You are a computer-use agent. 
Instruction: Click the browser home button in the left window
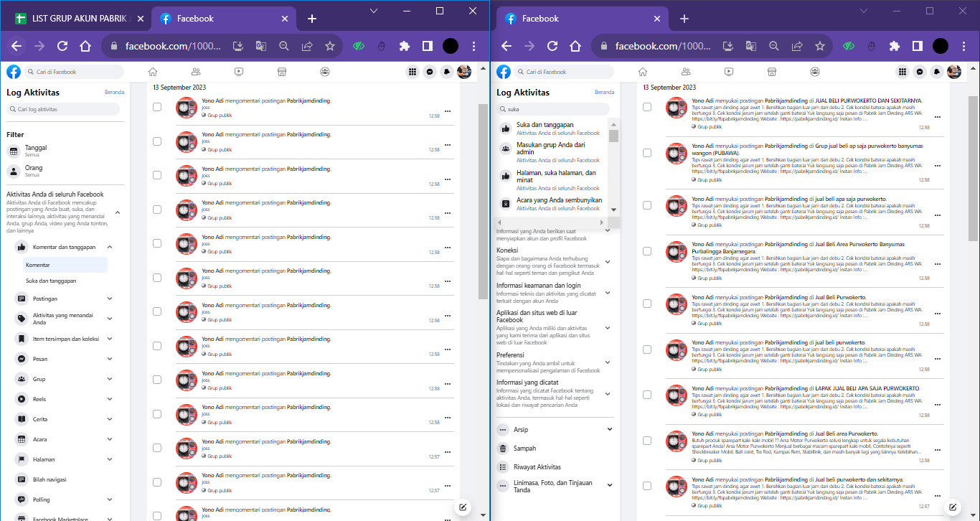pyautogui.click(x=85, y=46)
